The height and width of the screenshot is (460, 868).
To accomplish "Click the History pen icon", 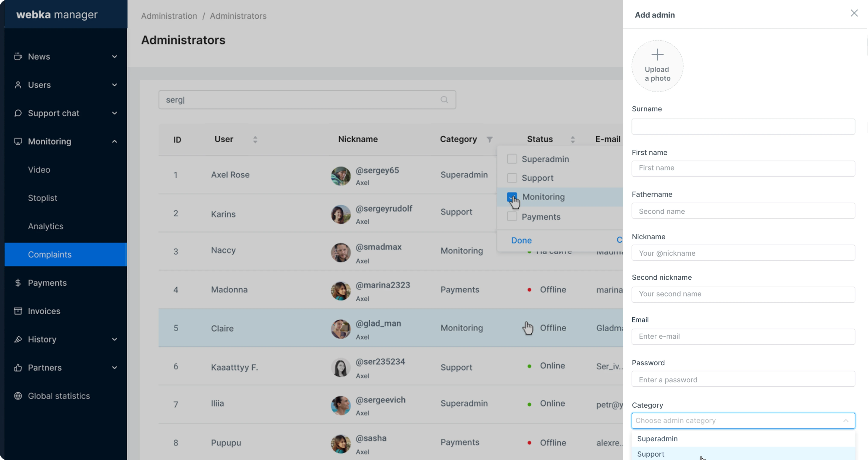I will [18, 339].
